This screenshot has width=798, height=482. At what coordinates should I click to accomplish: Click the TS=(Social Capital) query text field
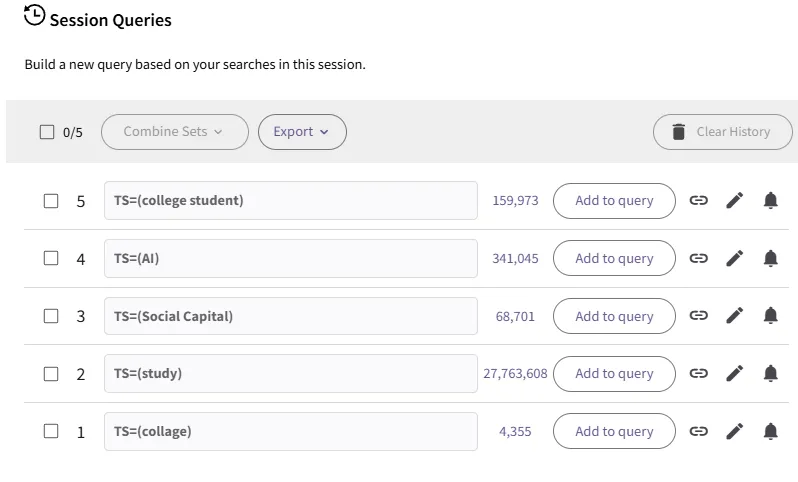point(290,316)
